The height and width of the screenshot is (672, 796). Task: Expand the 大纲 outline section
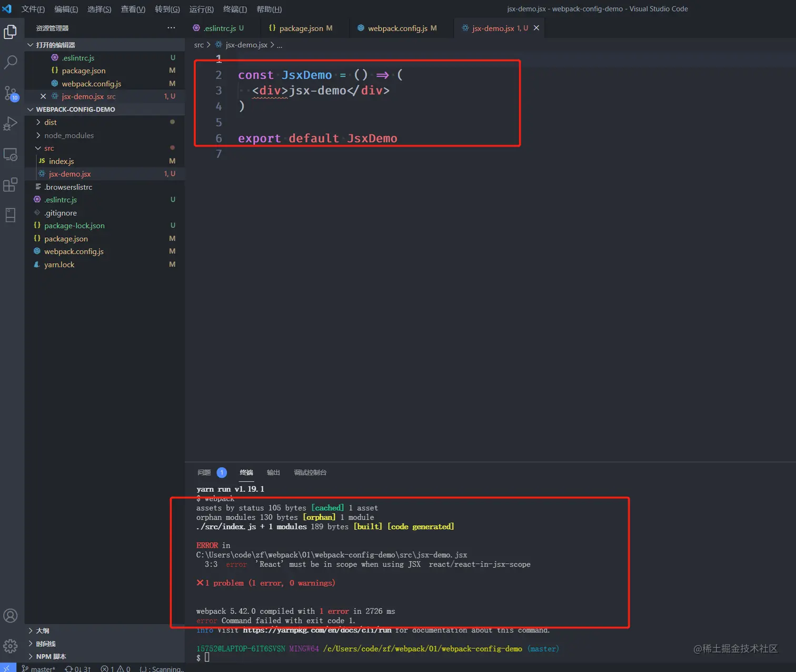click(105, 630)
